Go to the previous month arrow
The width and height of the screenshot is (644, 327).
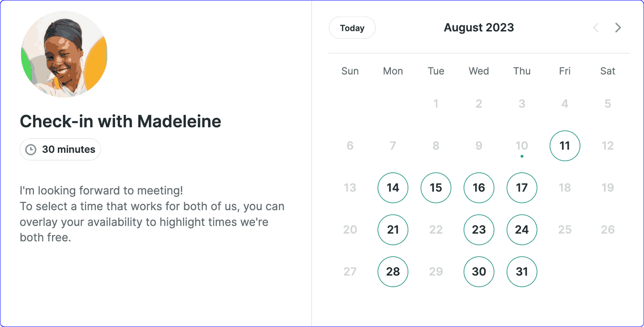[x=596, y=28]
